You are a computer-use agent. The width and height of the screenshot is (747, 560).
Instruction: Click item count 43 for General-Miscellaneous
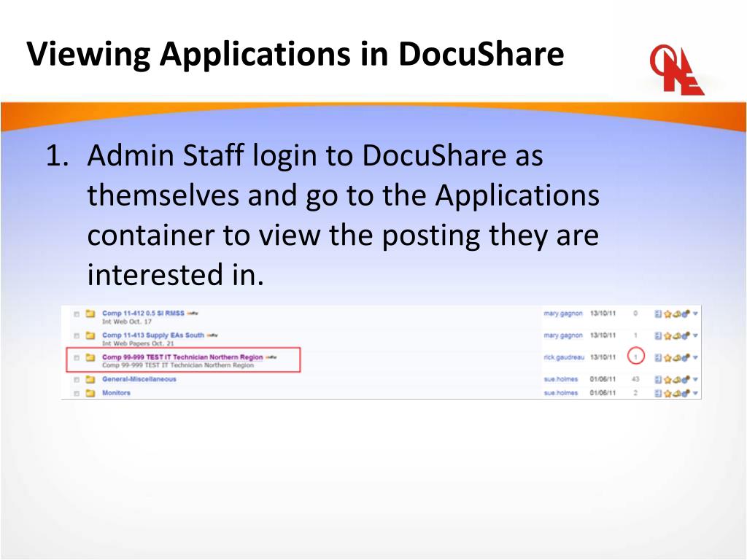pos(635,379)
